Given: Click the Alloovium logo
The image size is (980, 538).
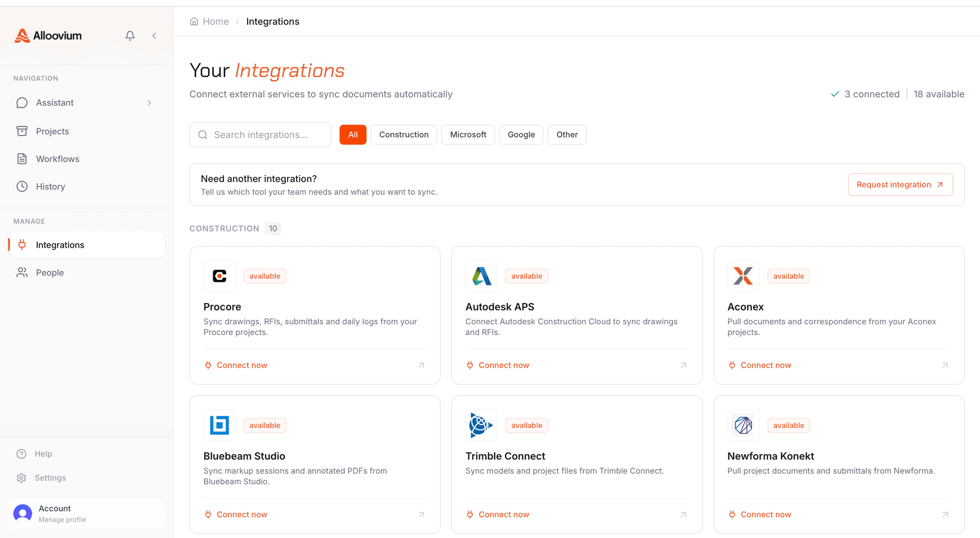Looking at the screenshot, I should tap(48, 36).
